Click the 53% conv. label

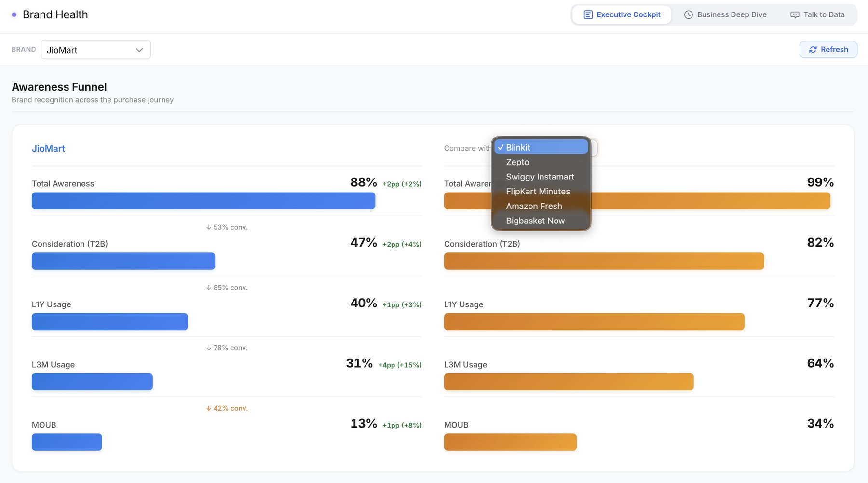[227, 227]
